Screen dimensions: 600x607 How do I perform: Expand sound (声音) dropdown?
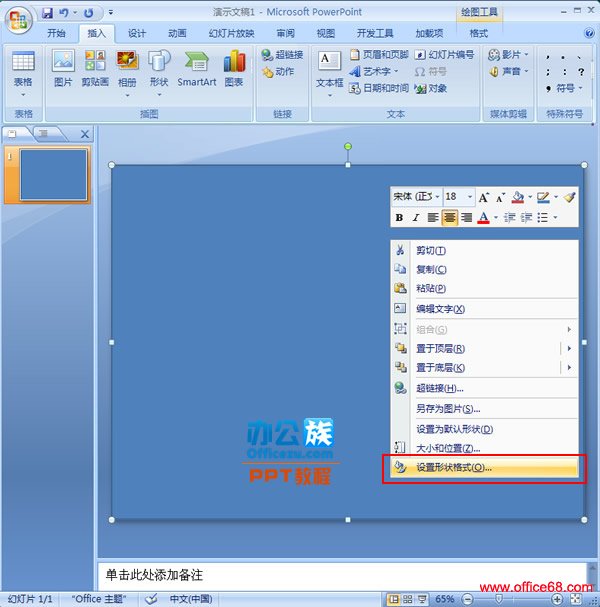coord(526,71)
